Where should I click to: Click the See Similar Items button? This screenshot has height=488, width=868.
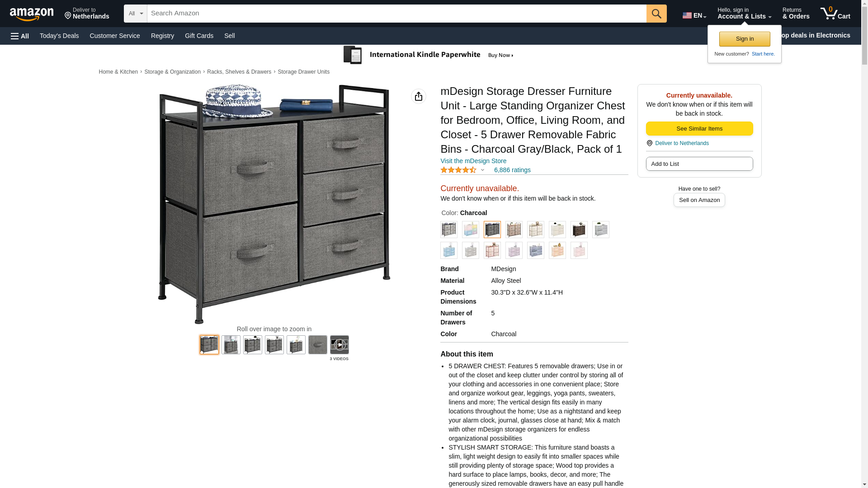699,129
